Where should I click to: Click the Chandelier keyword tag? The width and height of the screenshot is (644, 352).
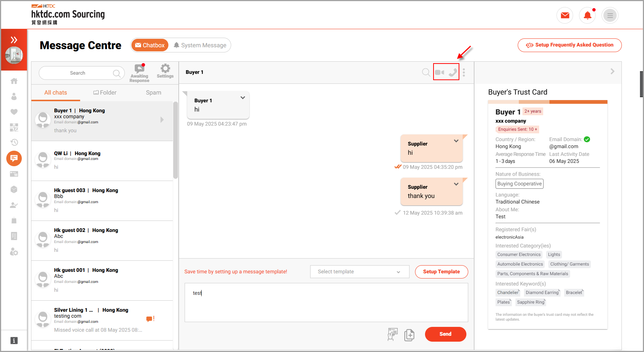point(508,293)
